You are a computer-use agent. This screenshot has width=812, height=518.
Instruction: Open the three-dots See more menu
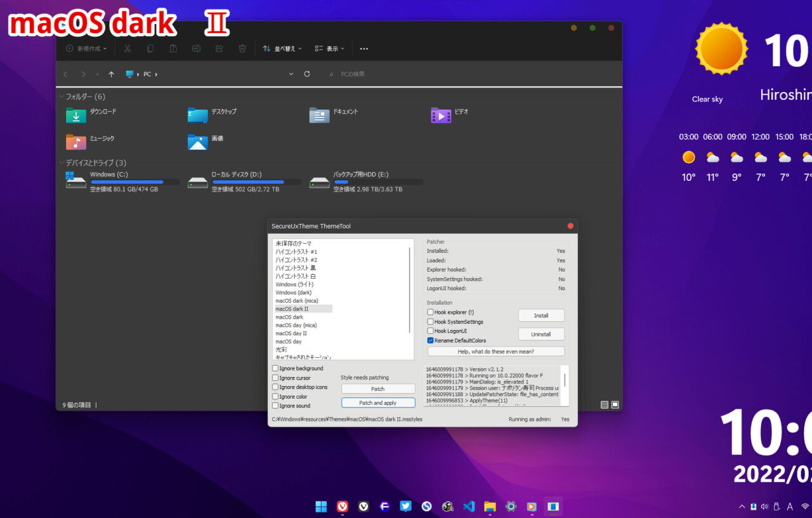click(364, 48)
